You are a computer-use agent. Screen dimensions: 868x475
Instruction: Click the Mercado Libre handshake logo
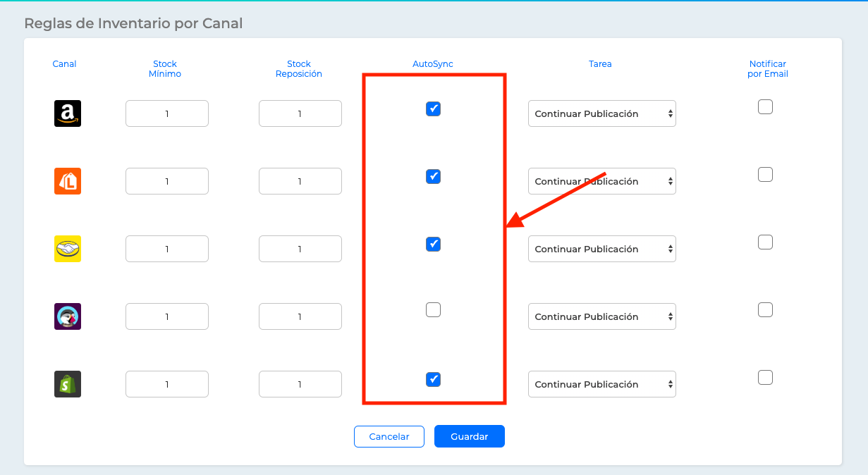[x=68, y=249]
